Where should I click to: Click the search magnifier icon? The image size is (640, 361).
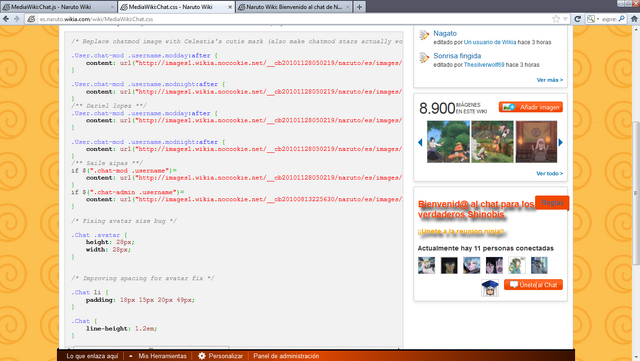622,19
